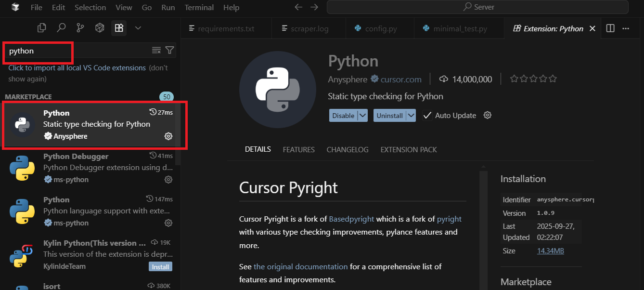Click the don't show again text
Screen dimensions: 644x290
click(x=88, y=73)
